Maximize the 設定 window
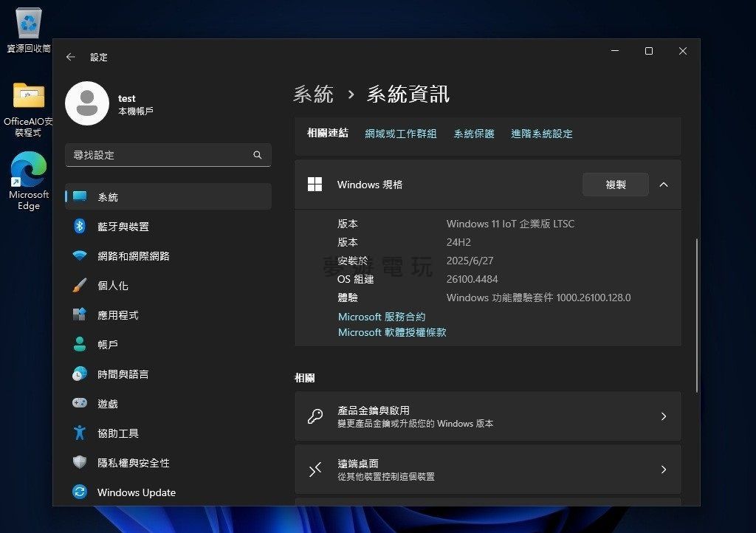The height and width of the screenshot is (533, 756). [649, 51]
